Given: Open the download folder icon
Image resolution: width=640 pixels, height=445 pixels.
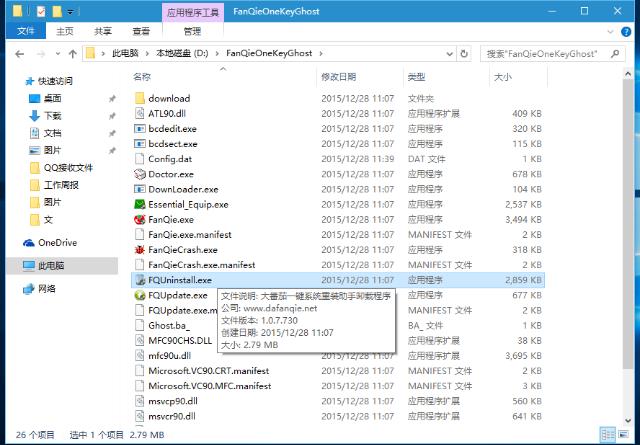Looking at the screenshot, I should coord(139,98).
